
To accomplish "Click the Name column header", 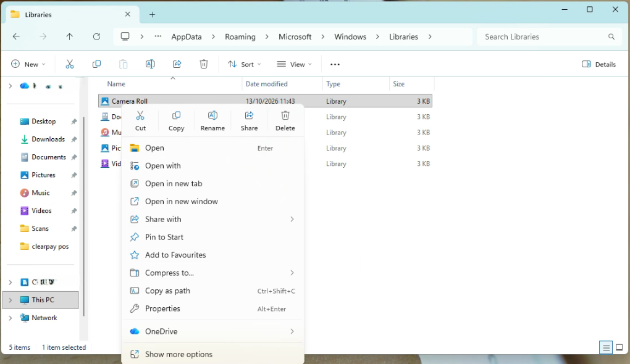I will pyautogui.click(x=116, y=84).
